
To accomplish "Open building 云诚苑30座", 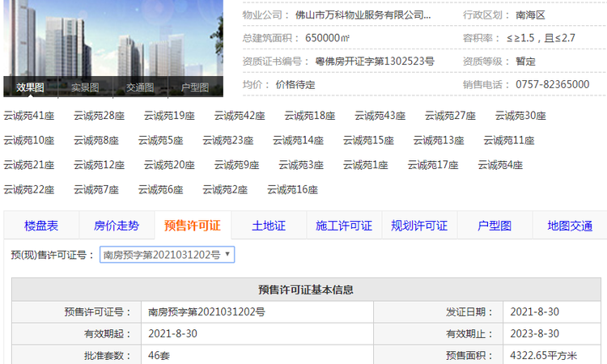I will 520,116.
